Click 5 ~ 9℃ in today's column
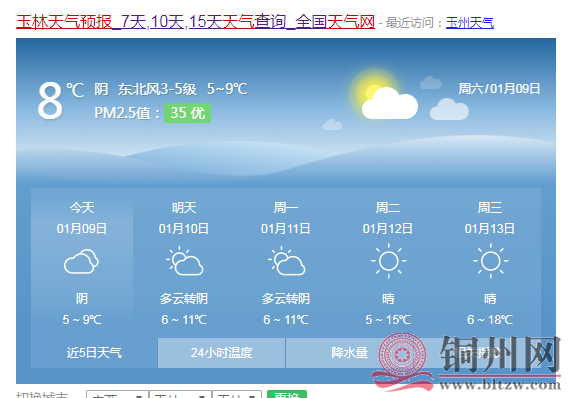This screenshot has width=574, height=398. tap(82, 320)
